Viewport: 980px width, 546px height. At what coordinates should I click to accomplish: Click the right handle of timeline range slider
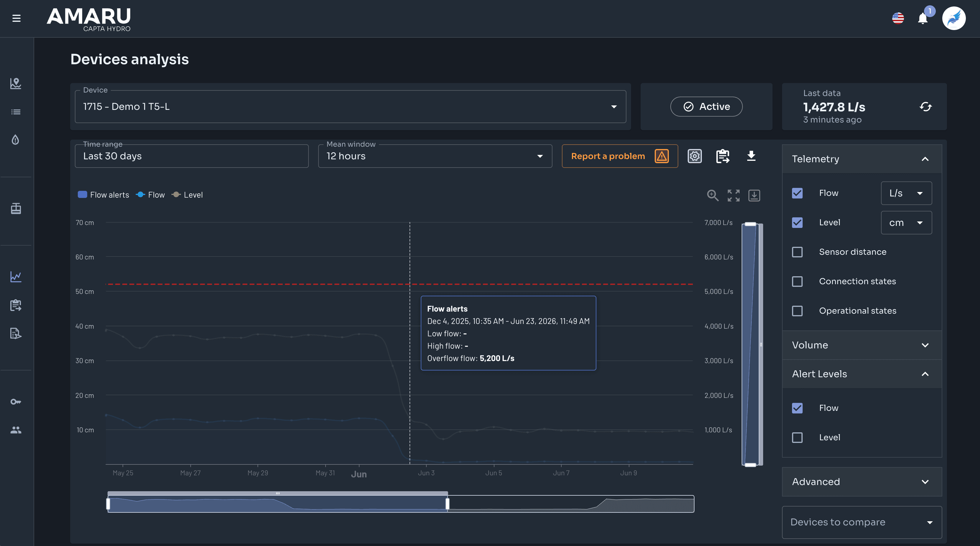[447, 504]
